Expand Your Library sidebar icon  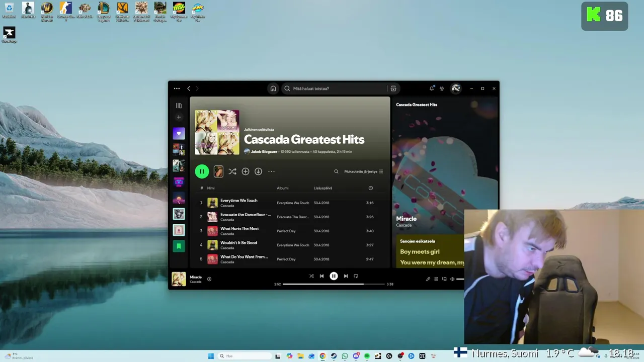point(179,106)
